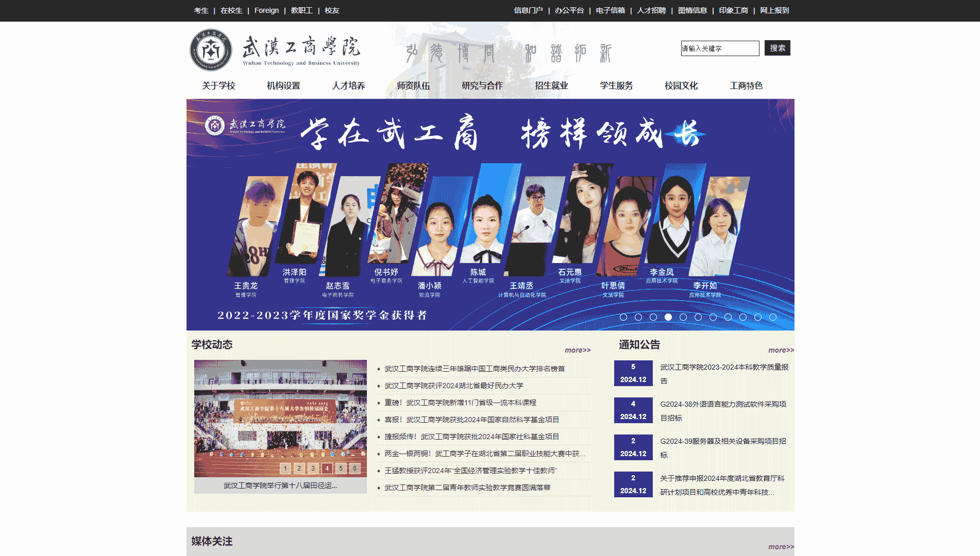Switch to the Foreign language page
The height and width of the screenshot is (556, 980).
tap(266, 10)
